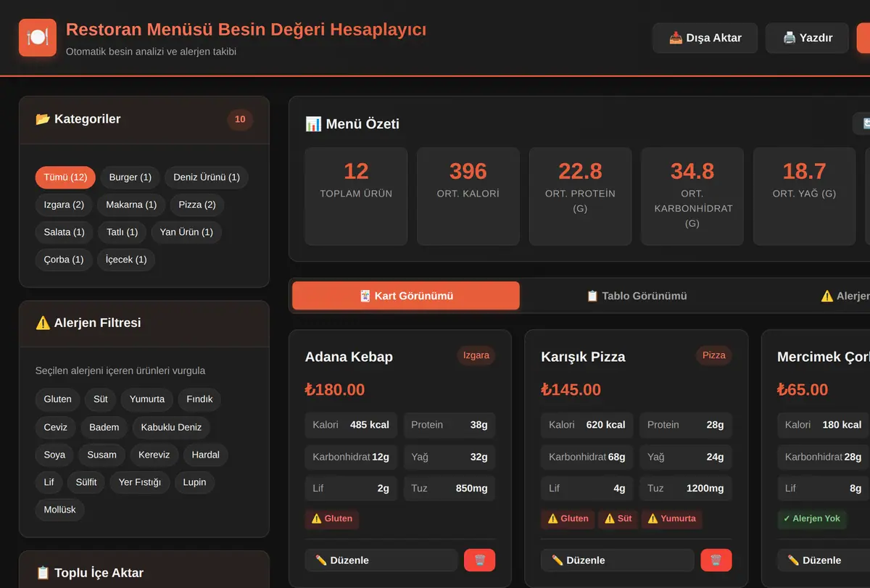The height and width of the screenshot is (588, 870).
Task: Toggle the Hardal allergen filter
Action: point(206,455)
